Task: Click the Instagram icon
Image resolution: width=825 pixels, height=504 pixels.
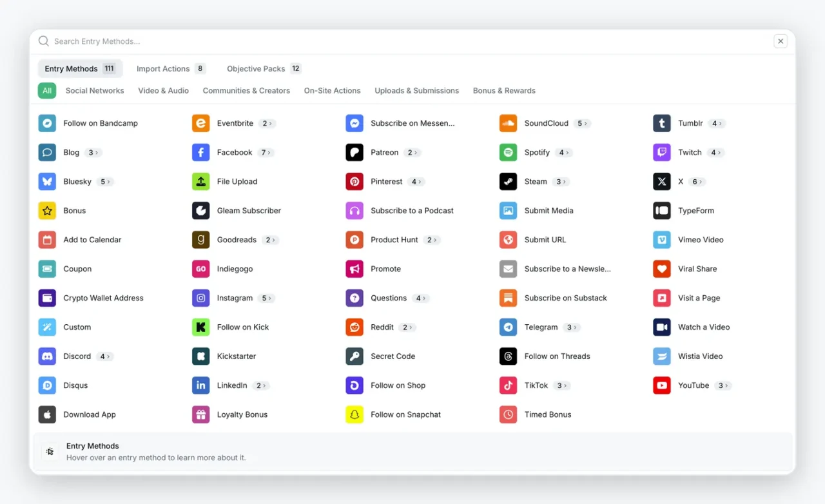Action: click(x=201, y=298)
